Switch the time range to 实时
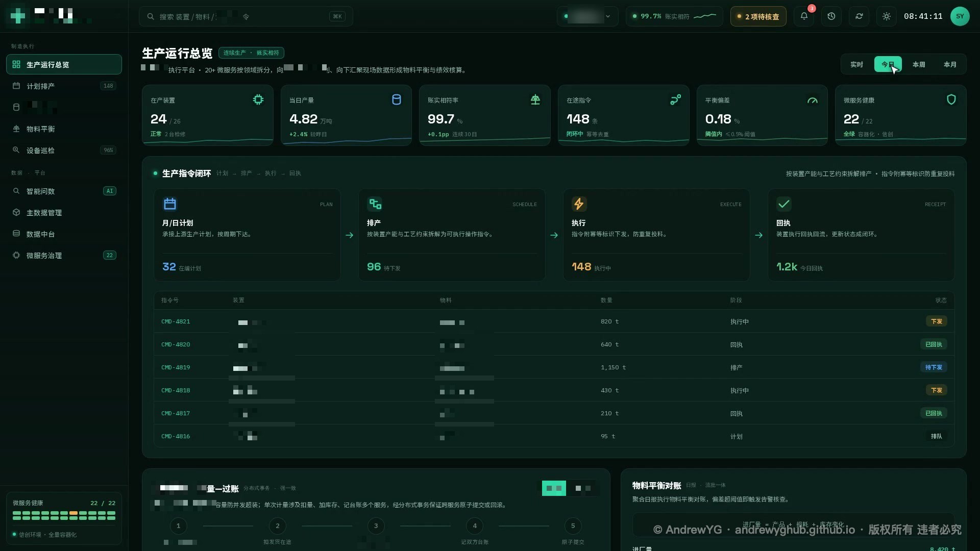The width and height of the screenshot is (980, 551). [x=856, y=64]
